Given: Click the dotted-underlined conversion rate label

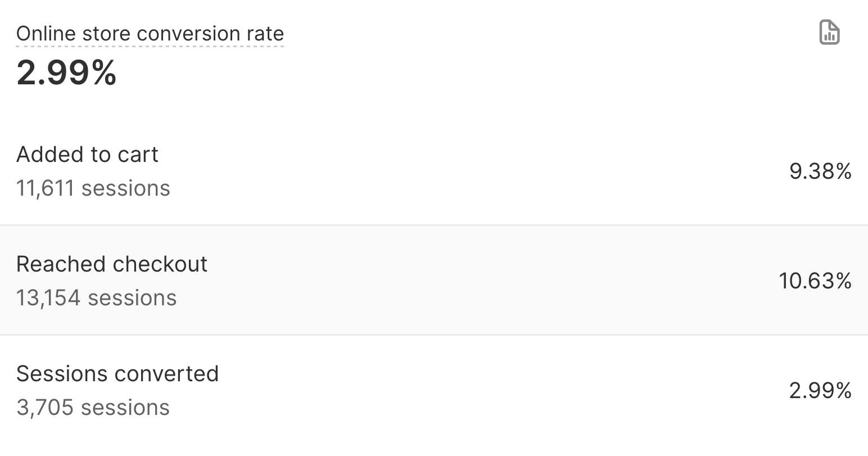Looking at the screenshot, I should (x=150, y=34).
